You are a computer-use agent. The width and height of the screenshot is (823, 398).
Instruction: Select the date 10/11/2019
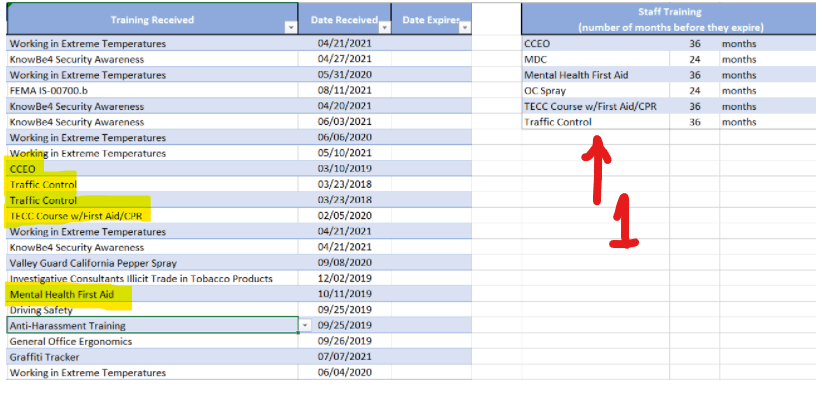click(x=344, y=294)
